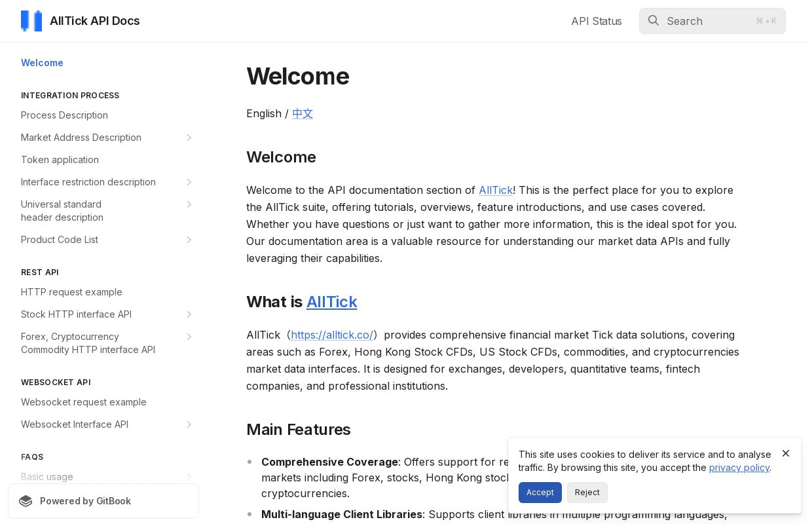Screen dimensions: 812x524
Task: Reject cookies
Action: [x=587, y=493]
